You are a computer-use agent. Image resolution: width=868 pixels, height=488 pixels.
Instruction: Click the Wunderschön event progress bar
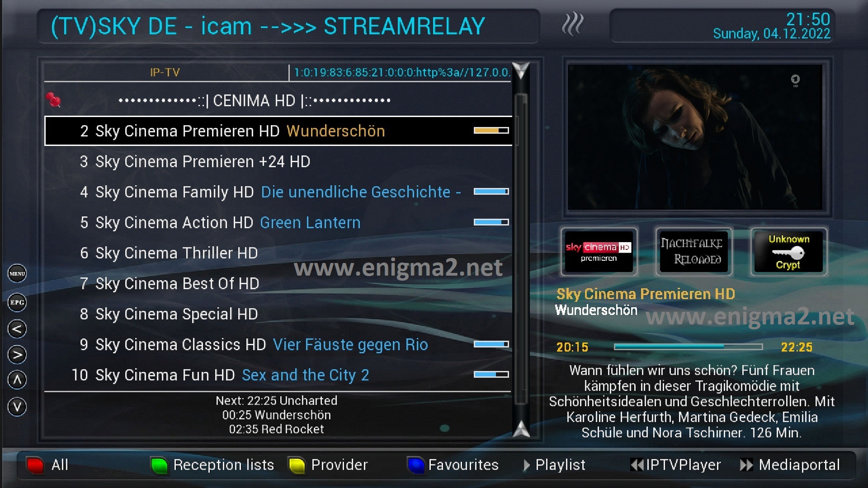(x=688, y=347)
